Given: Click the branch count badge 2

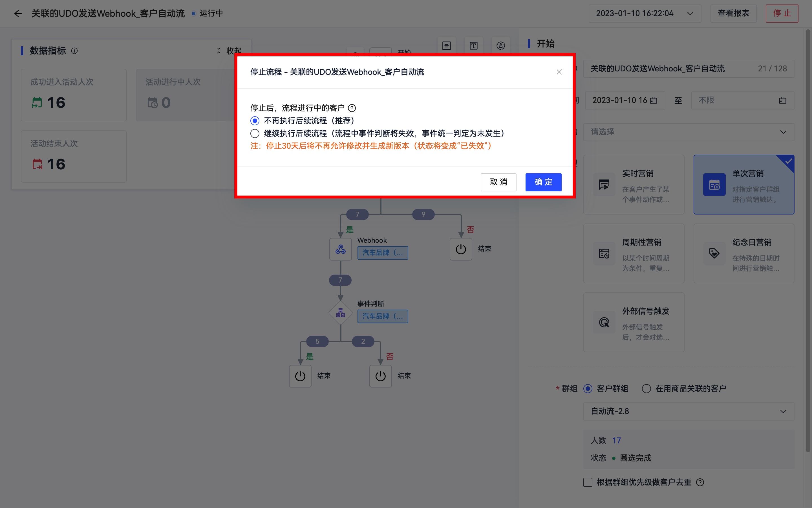Looking at the screenshot, I should tap(363, 341).
